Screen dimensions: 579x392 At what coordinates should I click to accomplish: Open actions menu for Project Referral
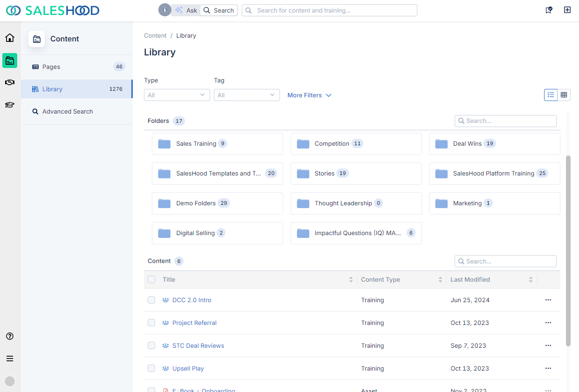[x=548, y=323]
